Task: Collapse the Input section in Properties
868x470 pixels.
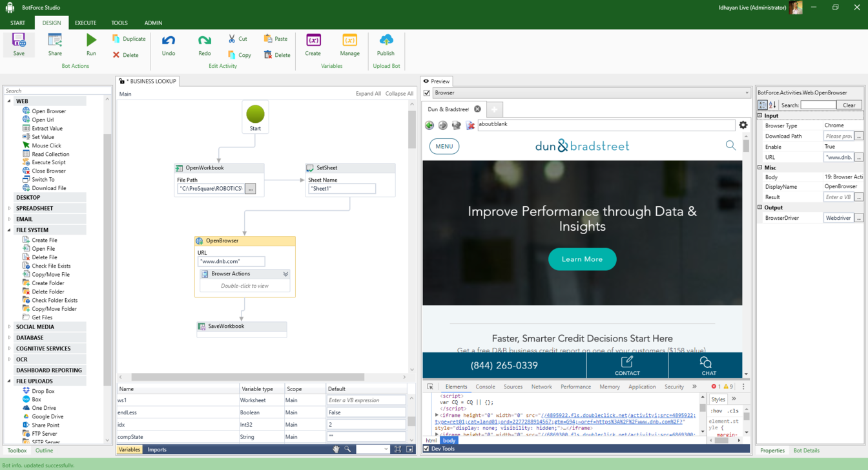Action: (760, 116)
